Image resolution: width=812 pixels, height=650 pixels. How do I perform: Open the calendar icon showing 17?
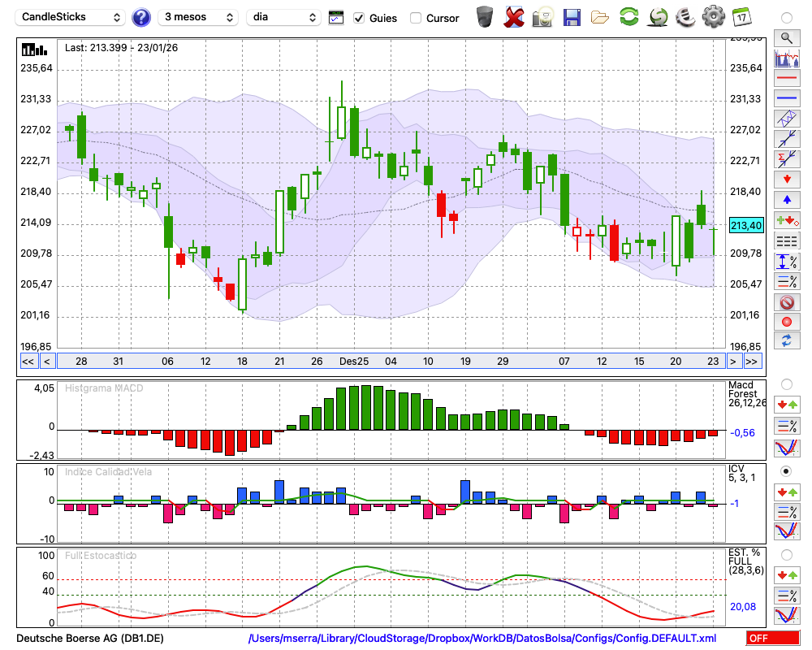[741, 17]
